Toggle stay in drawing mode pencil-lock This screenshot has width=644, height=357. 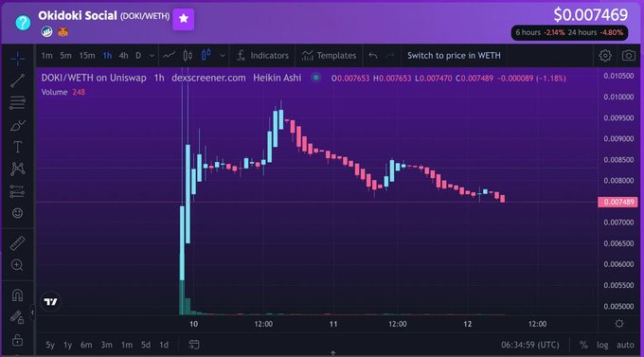(17, 317)
